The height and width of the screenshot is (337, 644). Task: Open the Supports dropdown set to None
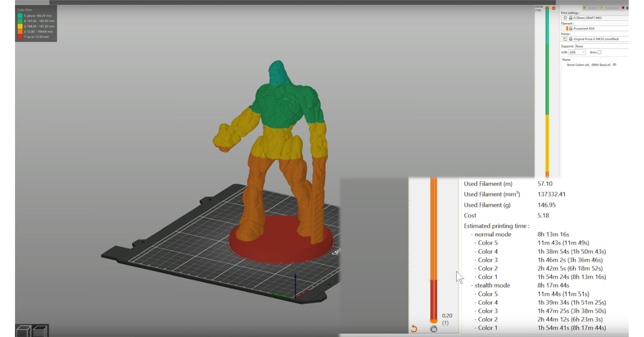click(601, 46)
